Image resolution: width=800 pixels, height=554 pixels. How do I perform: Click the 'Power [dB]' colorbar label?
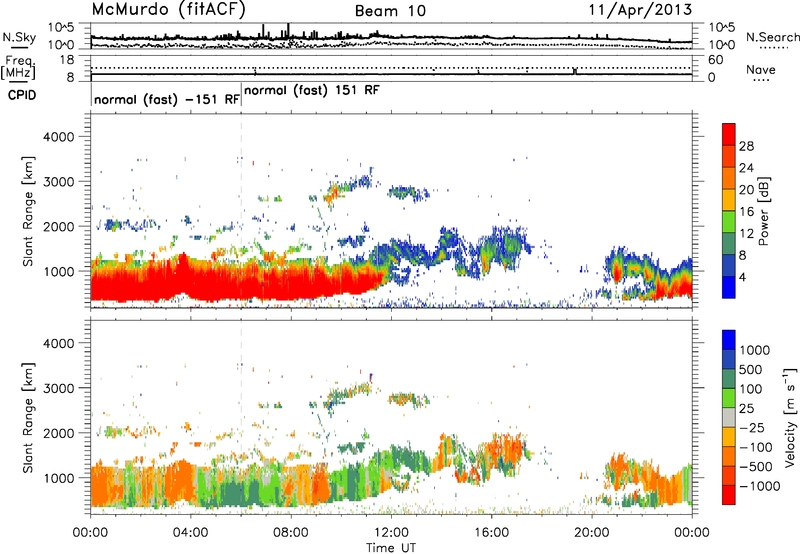(763, 211)
